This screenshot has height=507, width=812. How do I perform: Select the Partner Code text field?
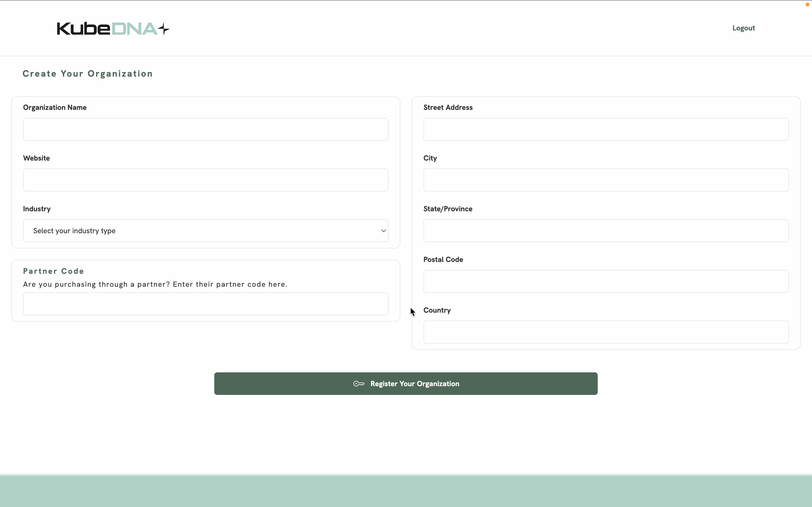pyautogui.click(x=205, y=304)
